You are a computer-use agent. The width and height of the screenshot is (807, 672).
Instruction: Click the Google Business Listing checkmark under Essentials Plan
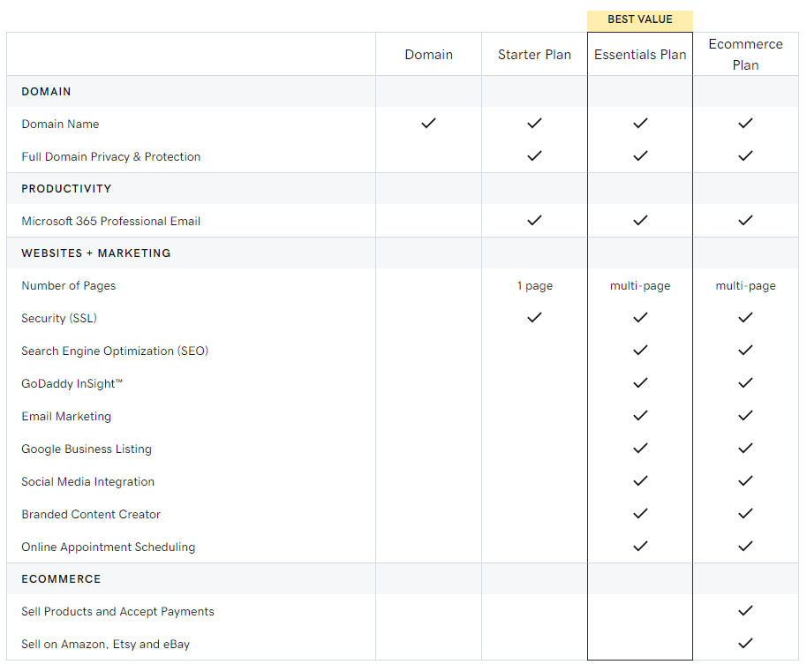coord(640,448)
